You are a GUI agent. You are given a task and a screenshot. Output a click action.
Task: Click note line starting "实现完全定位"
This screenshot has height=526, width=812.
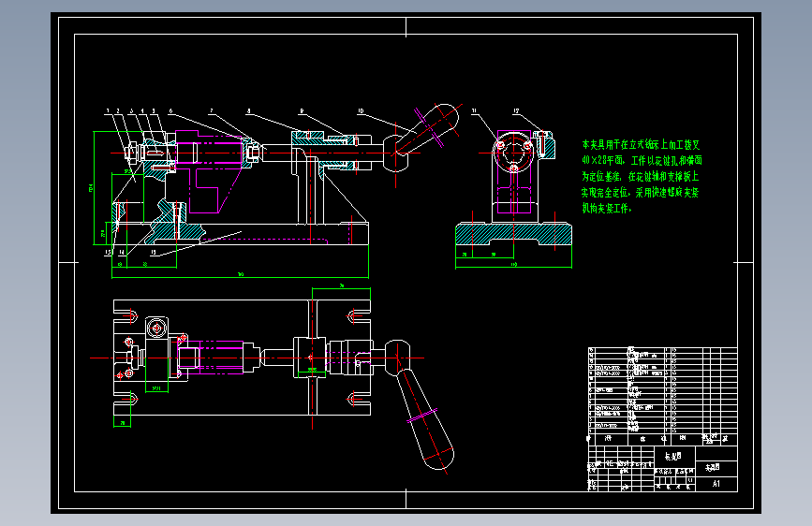(640, 193)
